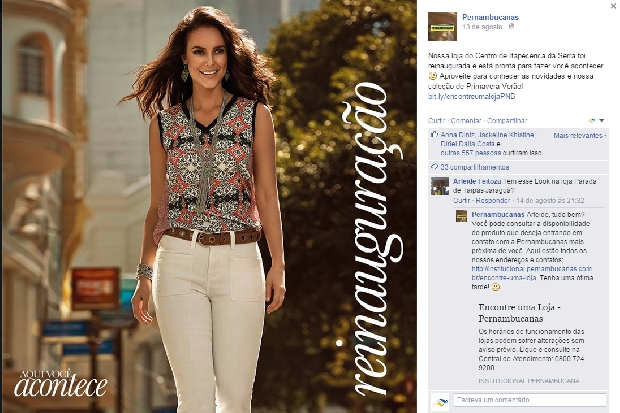Image resolution: width=620 pixels, height=413 pixels.
Task: Open the 13 de agosto post timestamp
Action: pyautogui.click(x=482, y=27)
